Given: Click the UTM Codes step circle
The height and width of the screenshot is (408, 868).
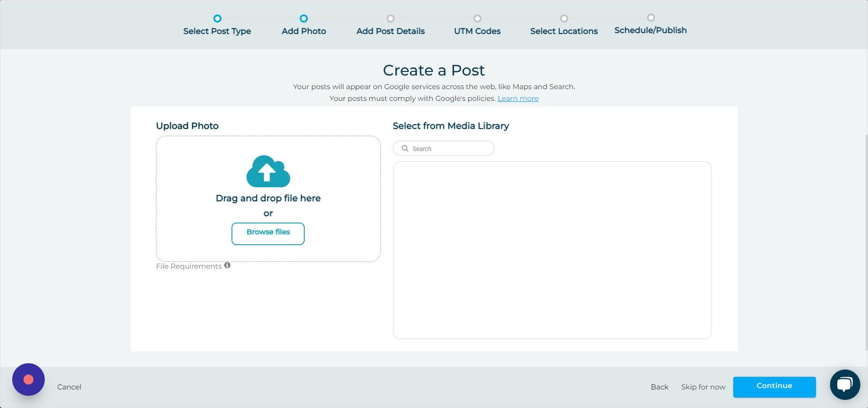Looking at the screenshot, I should (477, 19).
